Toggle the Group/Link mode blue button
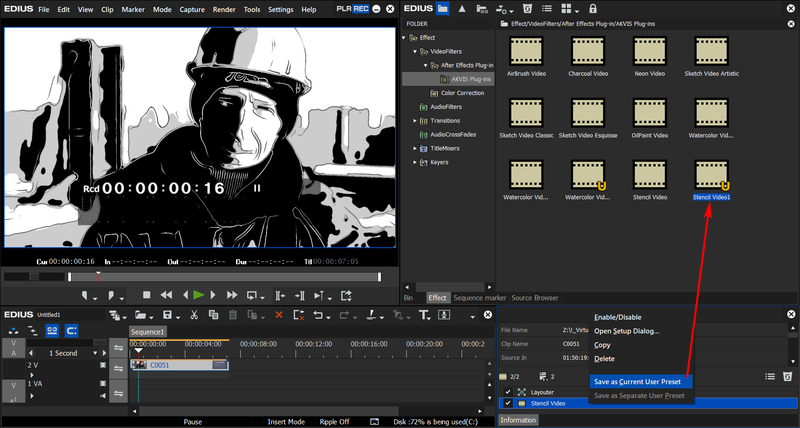Viewport: 800px width, 428px height. (52, 330)
